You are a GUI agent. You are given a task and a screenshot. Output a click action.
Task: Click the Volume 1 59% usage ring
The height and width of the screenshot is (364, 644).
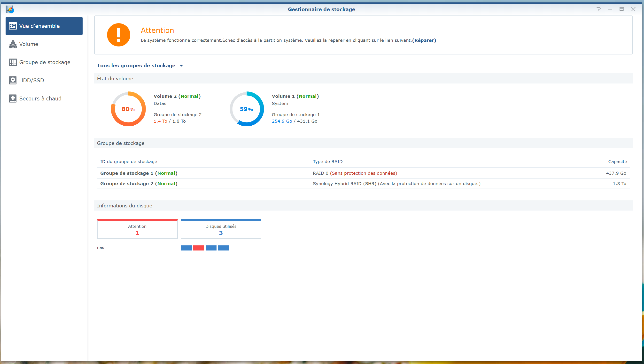point(247,109)
